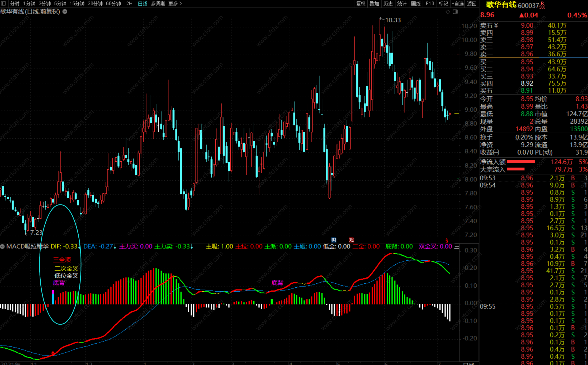Select the 60分钟 period tab

tap(113, 3)
